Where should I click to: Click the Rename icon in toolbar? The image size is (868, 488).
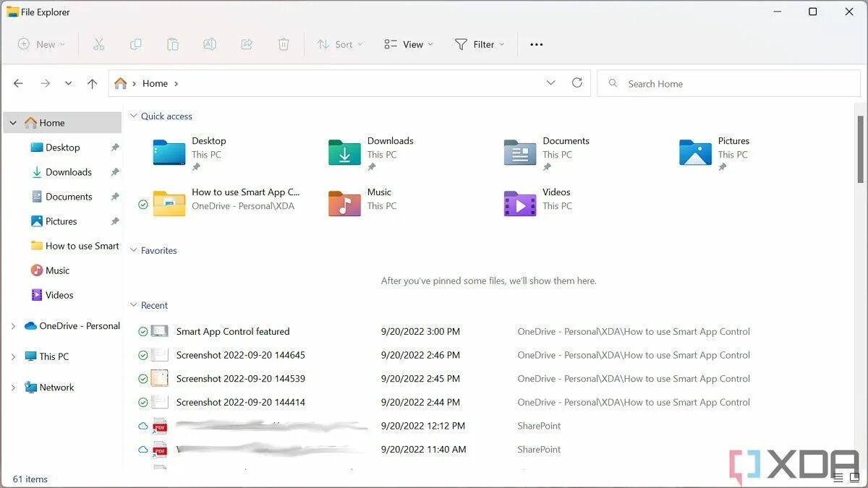pyautogui.click(x=210, y=44)
